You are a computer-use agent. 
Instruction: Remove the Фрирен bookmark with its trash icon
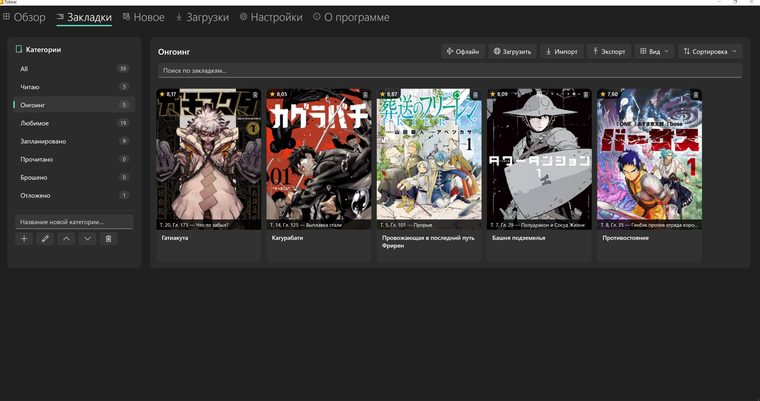tap(475, 95)
